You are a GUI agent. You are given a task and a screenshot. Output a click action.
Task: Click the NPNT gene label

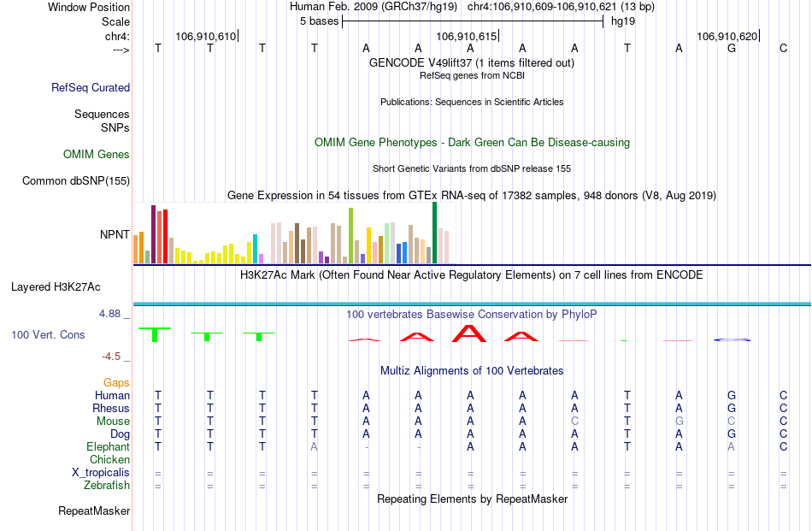115,234
